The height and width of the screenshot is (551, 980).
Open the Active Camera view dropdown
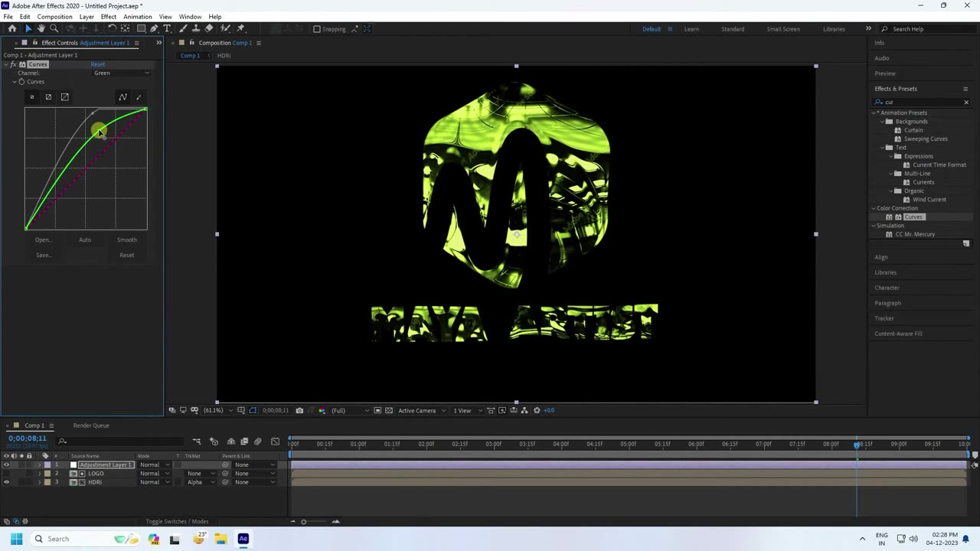(x=421, y=411)
